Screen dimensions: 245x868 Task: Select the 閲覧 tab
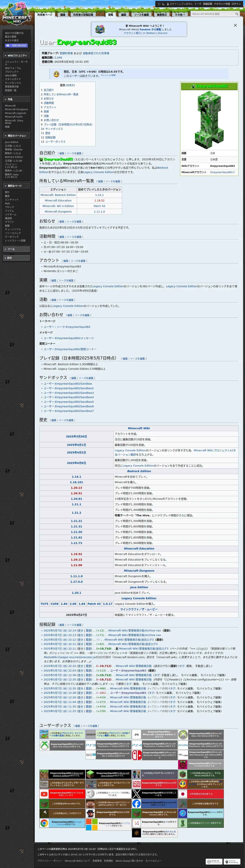click(111, 14)
